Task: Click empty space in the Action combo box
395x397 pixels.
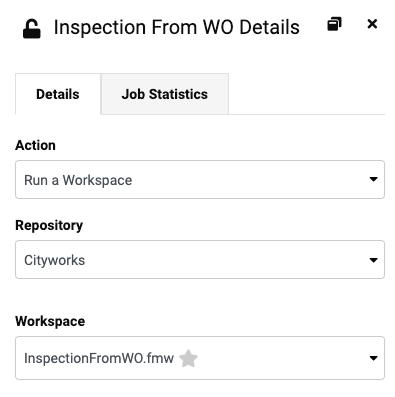Action: click(x=250, y=179)
